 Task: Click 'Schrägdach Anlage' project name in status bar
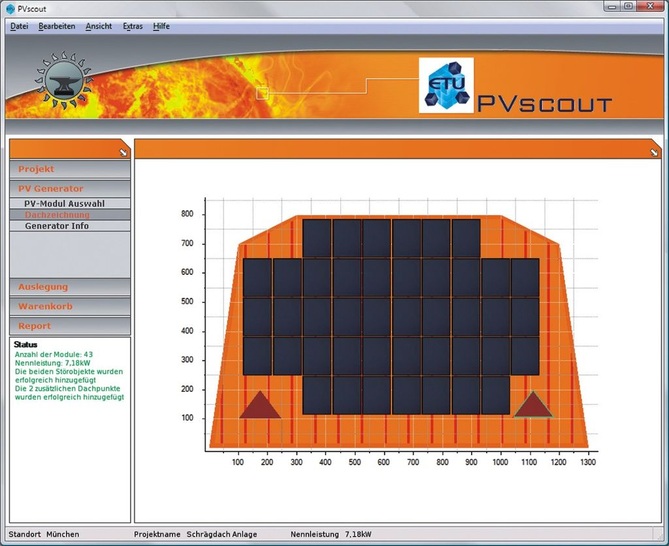click(x=222, y=534)
